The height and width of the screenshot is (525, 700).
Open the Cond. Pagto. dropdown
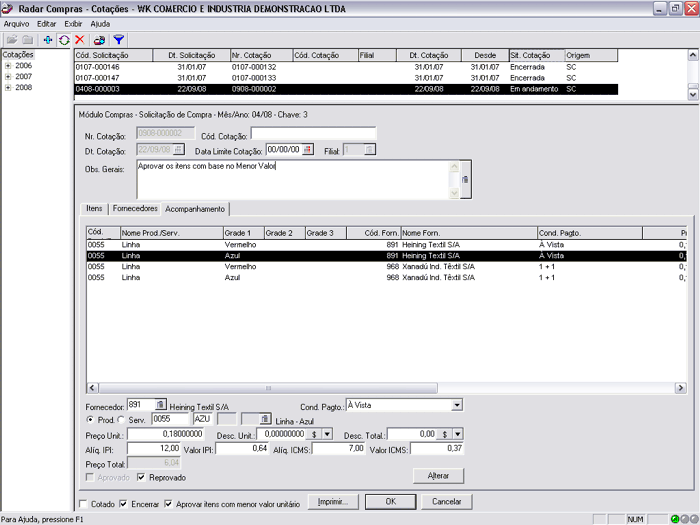point(457,405)
